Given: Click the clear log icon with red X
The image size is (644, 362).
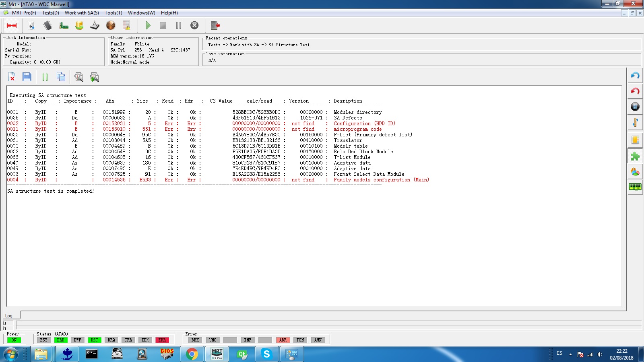Looking at the screenshot, I should (x=12, y=77).
